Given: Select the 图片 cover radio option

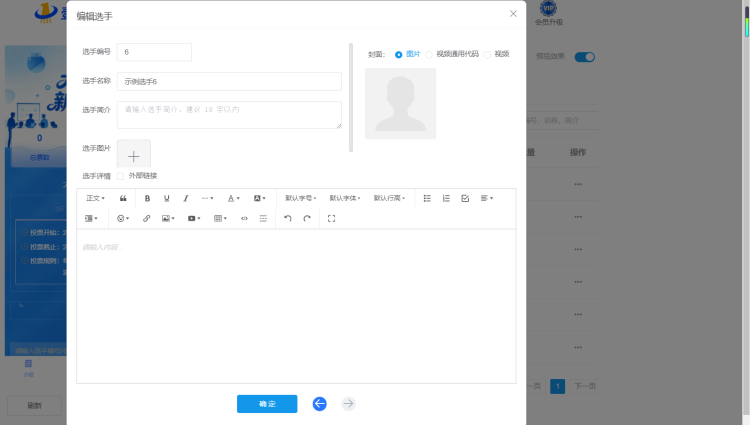Looking at the screenshot, I should tap(398, 54).
